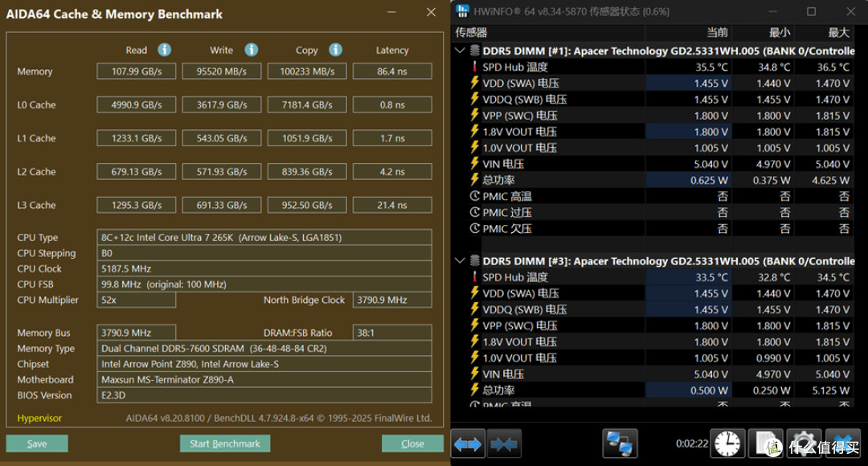868x466 pixels.
Task: Click memory chip icon of DIMM #1 header
Action: (x=474, y=51)
